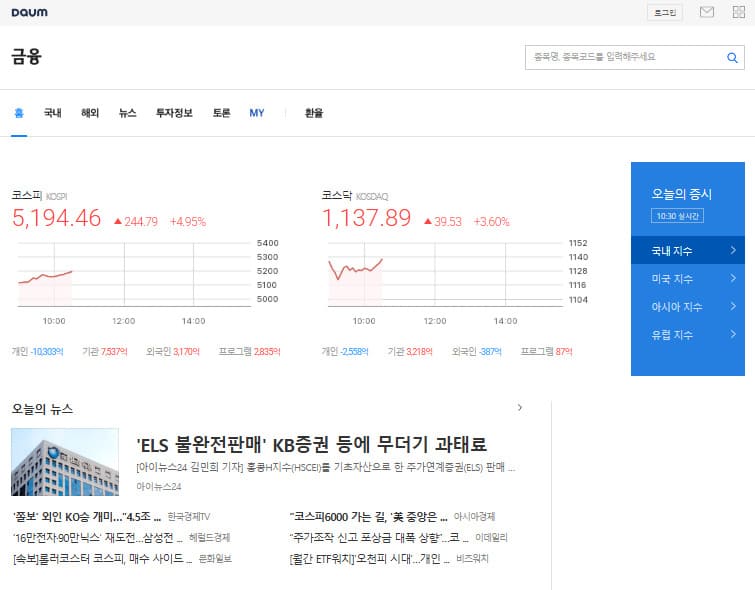Image resolution: width=755 pixels, height=590 pixels.
Task: Expand 유럽 지수 in today's market panel
Action: click(x=688, y=335)
